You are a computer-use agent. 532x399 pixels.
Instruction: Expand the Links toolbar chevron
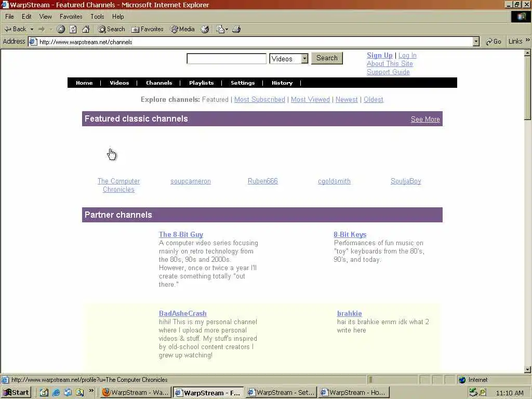[x=528, y=41]
